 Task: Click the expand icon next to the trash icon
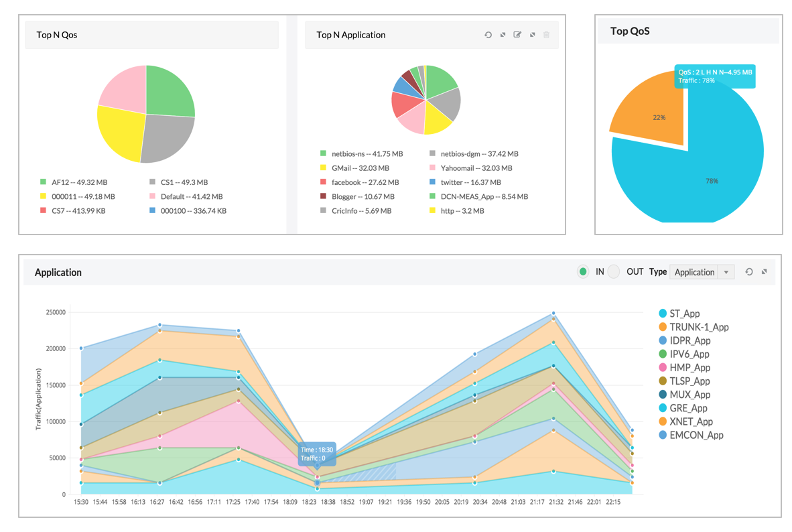click(533, 35)
